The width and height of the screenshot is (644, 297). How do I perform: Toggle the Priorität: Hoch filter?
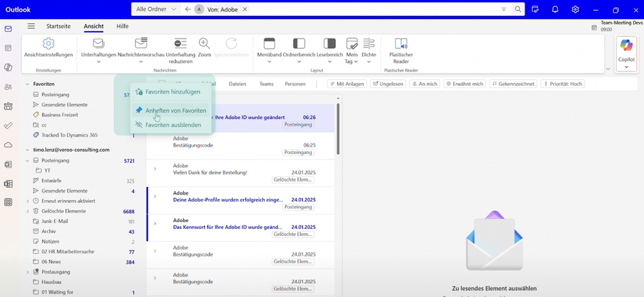click(562, 84)
